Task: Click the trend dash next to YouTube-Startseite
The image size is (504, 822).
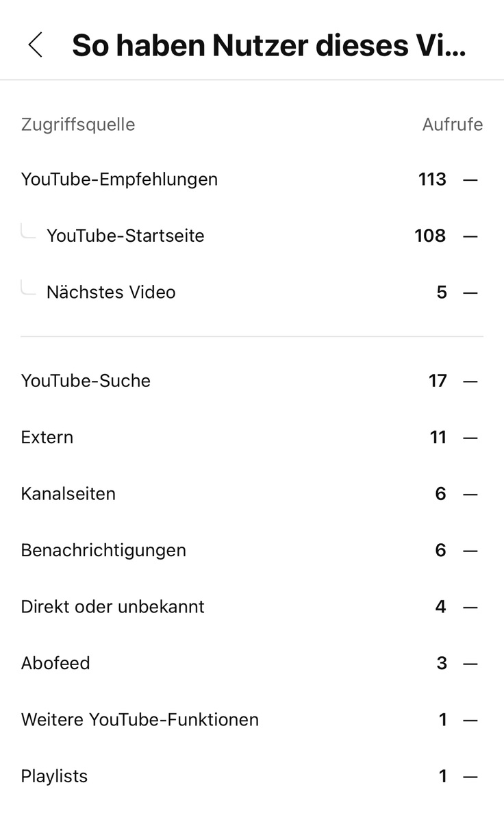Action: [x=470, y=236]
